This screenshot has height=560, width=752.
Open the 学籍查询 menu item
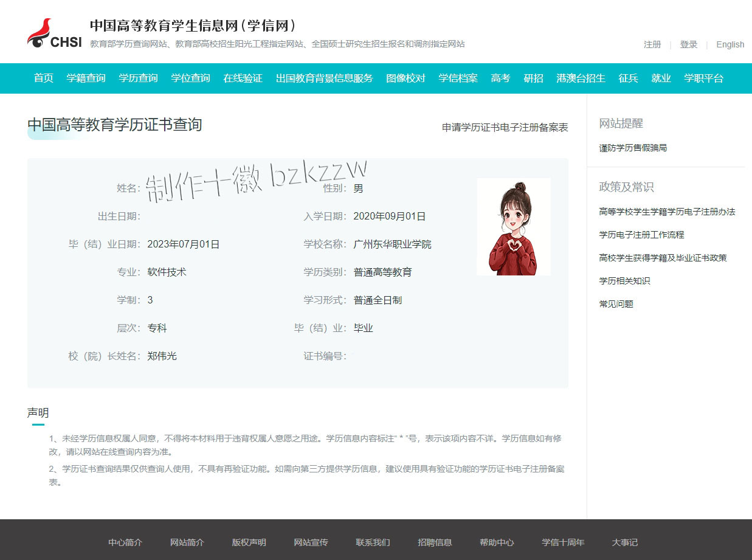86,78
